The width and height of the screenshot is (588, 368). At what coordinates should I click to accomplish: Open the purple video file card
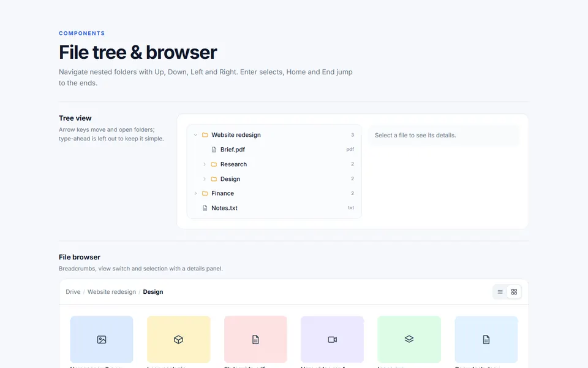point(332,339)
